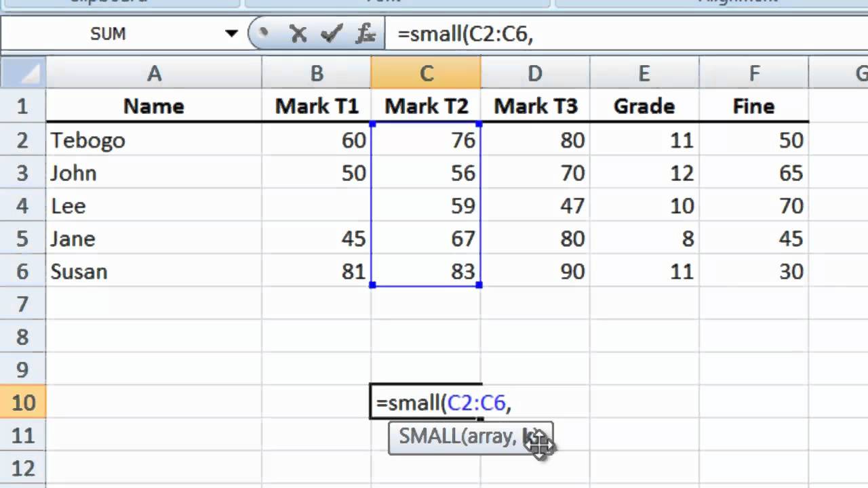Image resolution: width=868 pixels, height=488 pixels.
Task: Select row 9 header
Action: click(x=23, y=369)
